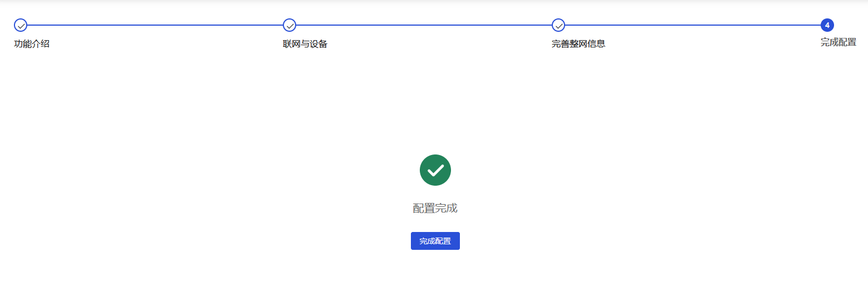Click the large green success checkmark icon

point(435,170)
